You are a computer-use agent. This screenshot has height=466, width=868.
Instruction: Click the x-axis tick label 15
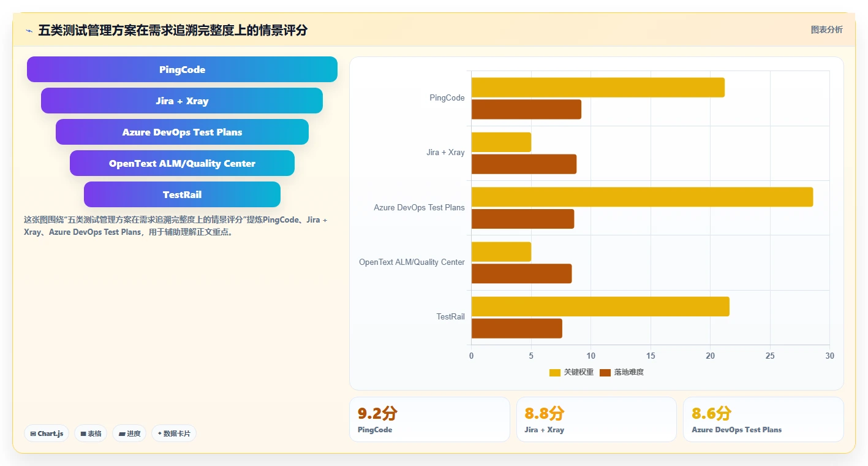pyautogui.click(x=651, y=356)
